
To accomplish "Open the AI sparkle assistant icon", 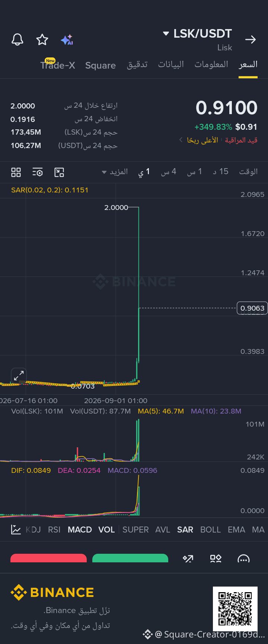I will click(x=67, y=40).
